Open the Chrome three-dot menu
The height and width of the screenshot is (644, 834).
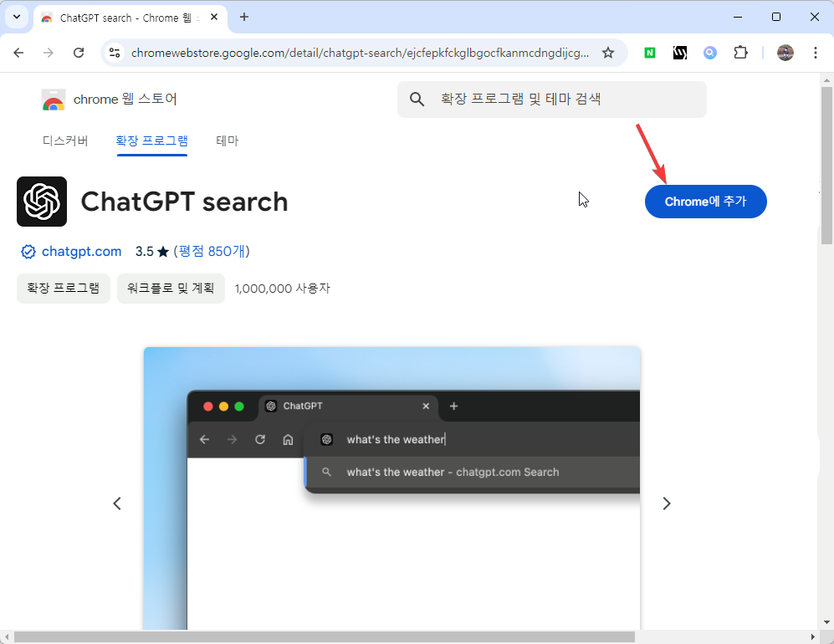pyautogui.click(x=816, y=52)
